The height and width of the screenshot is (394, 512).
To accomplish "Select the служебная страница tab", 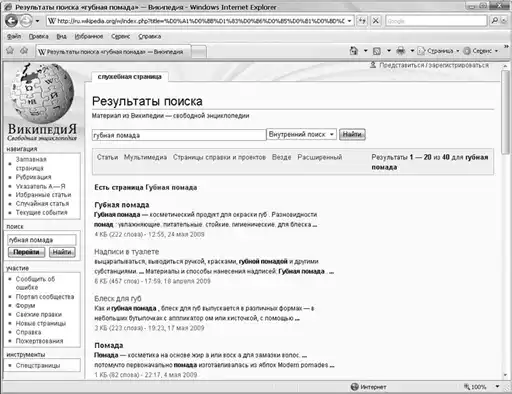I will (130, 77).
